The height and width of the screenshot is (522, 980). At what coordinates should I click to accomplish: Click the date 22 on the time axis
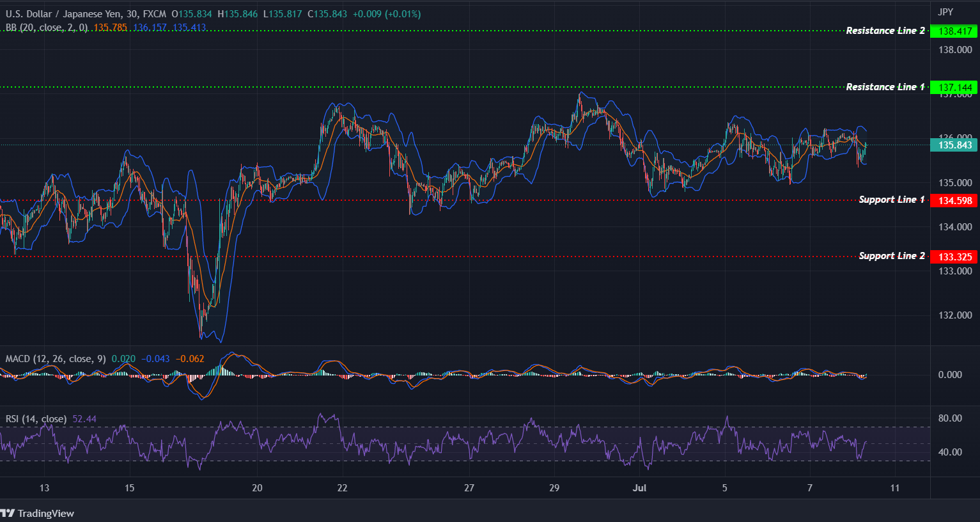pos(342,487)
